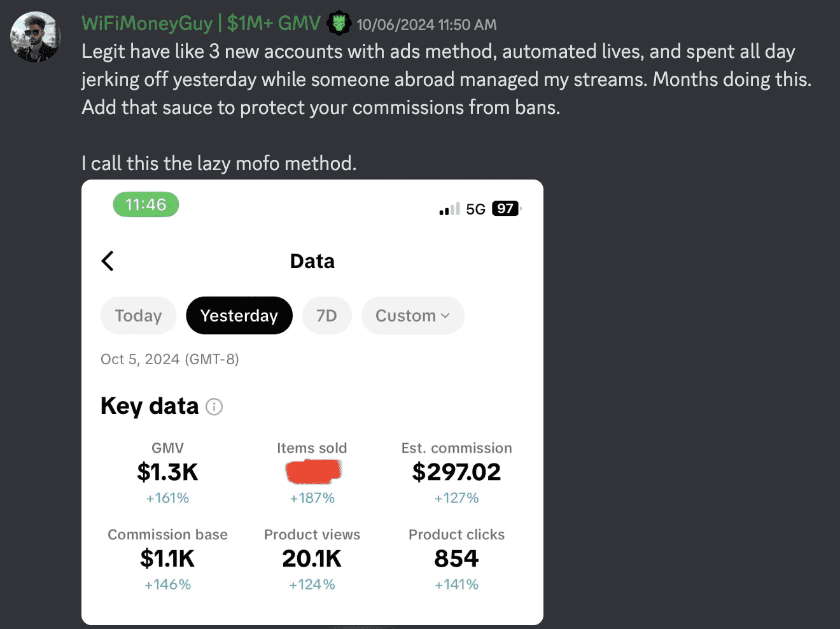Click the message timestamp 10/06/2024
This screenshot has height=629, width=840.
[426, 25]
